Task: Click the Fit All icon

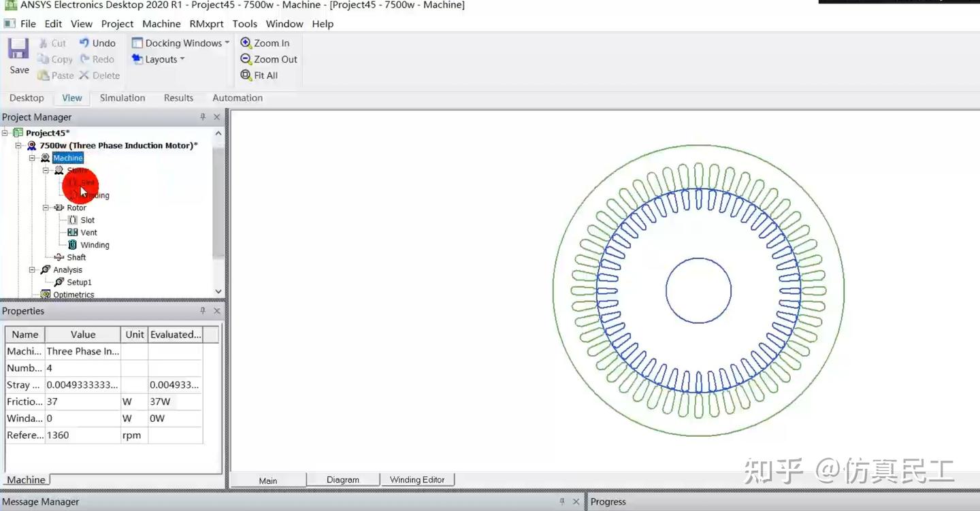Action: click(259, 75)
